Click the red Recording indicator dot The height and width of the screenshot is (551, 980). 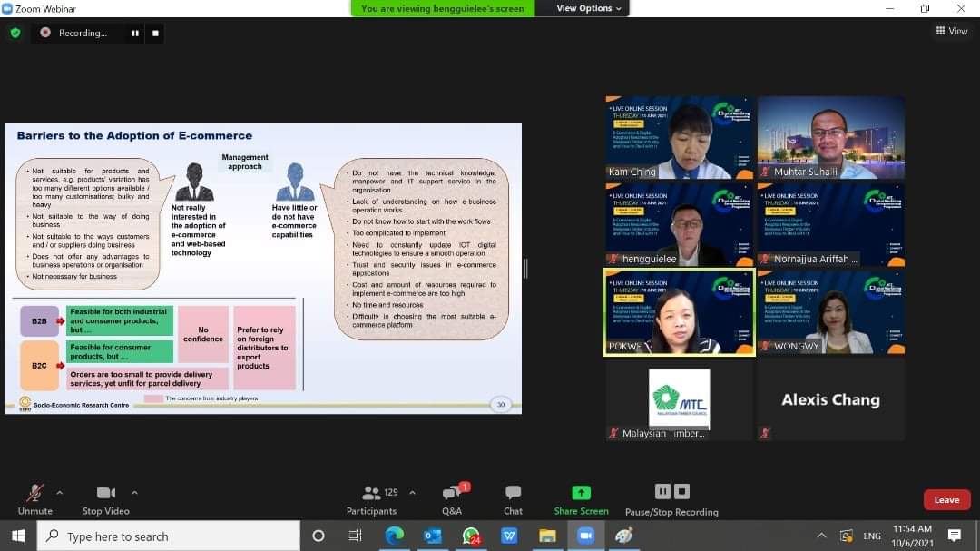45,33
